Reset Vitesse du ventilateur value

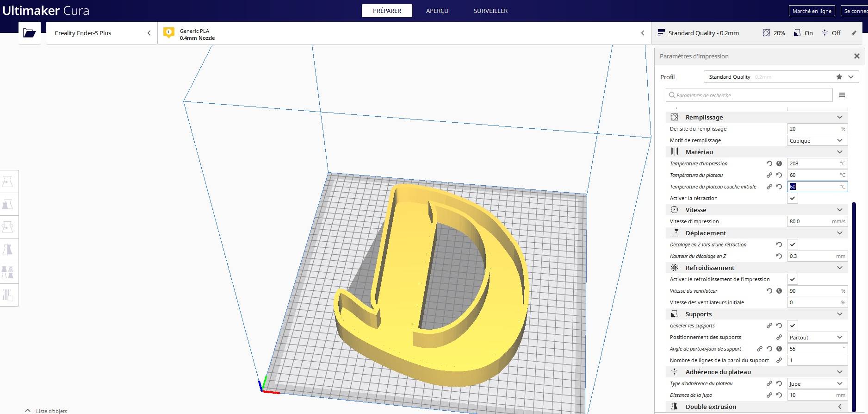point(769,291)
